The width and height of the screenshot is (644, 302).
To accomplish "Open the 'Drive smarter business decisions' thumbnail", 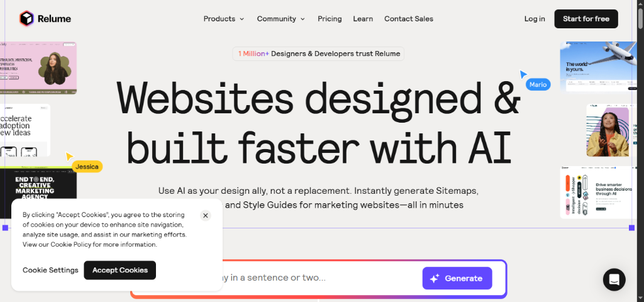I will [599, 193].
